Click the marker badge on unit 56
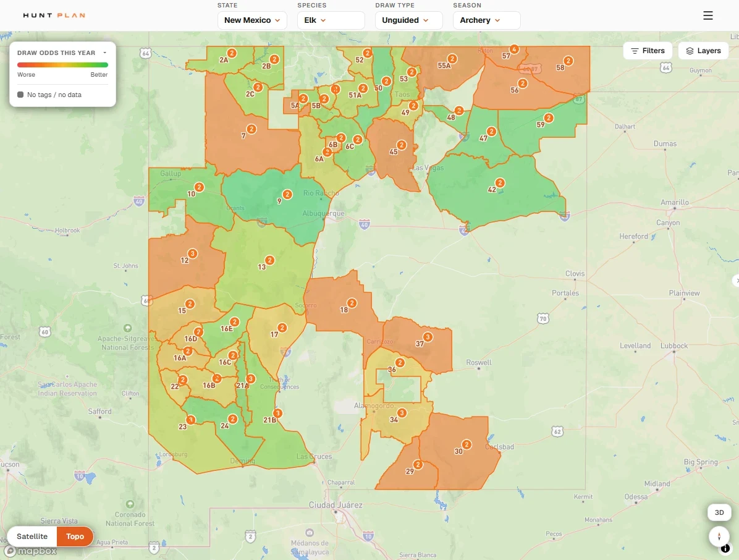739x560 pixels. (x=522, y=83)
